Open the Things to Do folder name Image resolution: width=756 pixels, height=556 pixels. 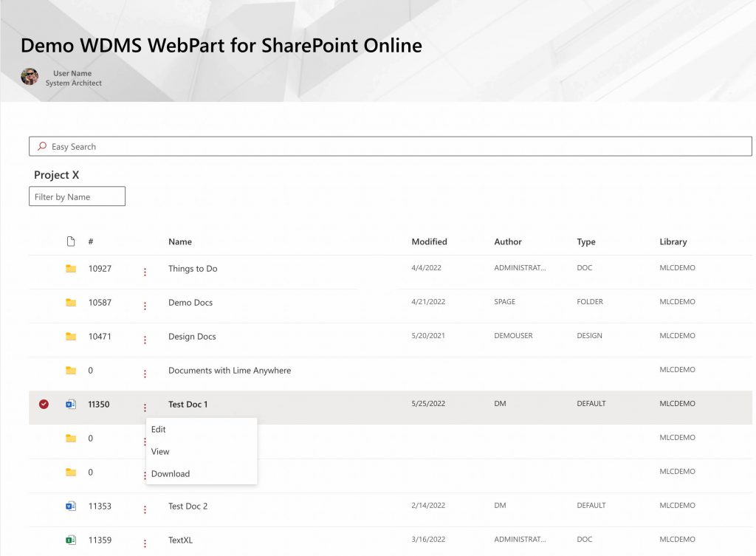(193, 269)
